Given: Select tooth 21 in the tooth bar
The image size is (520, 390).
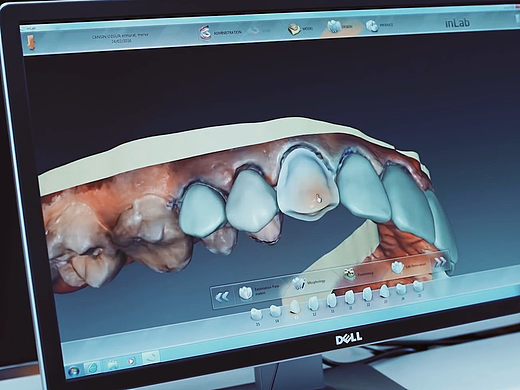Looking at the screenshot, I should (x=349, y=299).
